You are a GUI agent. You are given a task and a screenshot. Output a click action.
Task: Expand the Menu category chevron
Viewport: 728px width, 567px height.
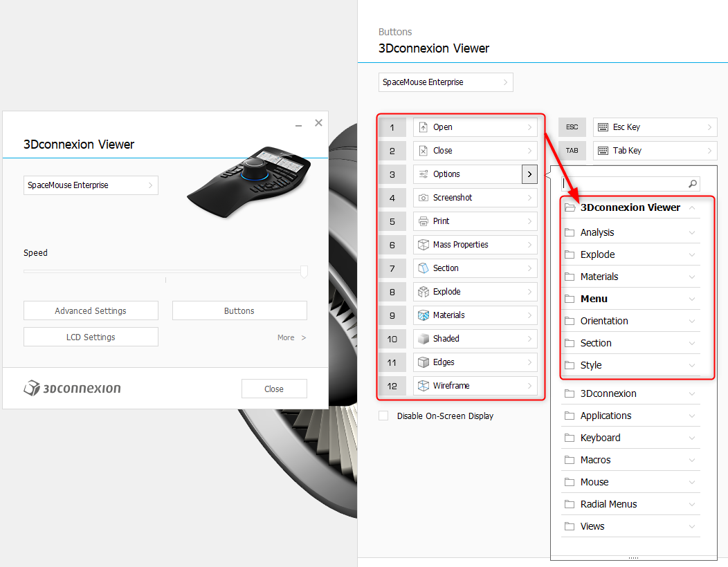(692, 299)
